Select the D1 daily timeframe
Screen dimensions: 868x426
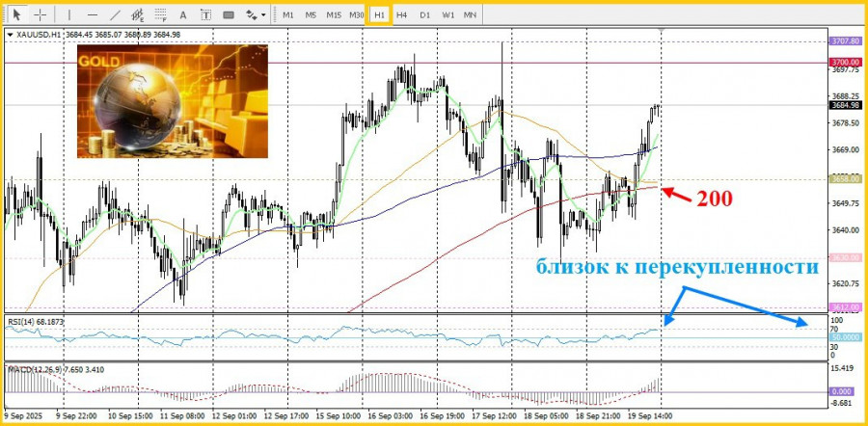click(x=424, y=14)
